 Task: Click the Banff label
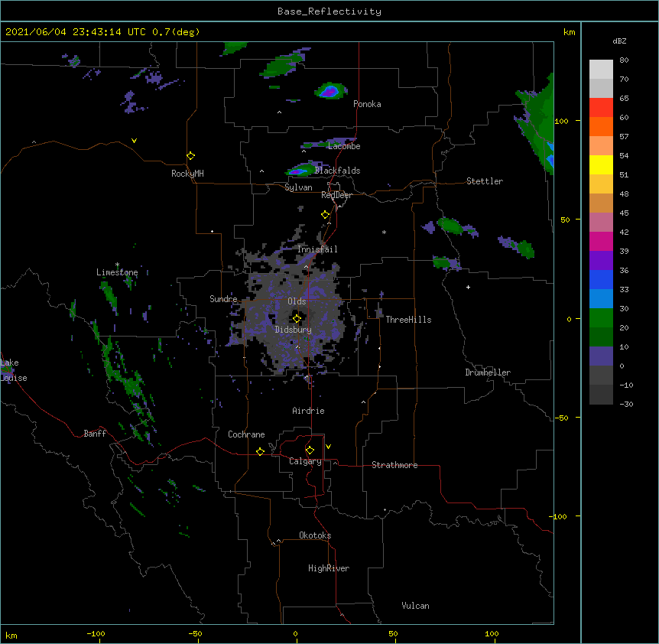click(x=95, y=434)
